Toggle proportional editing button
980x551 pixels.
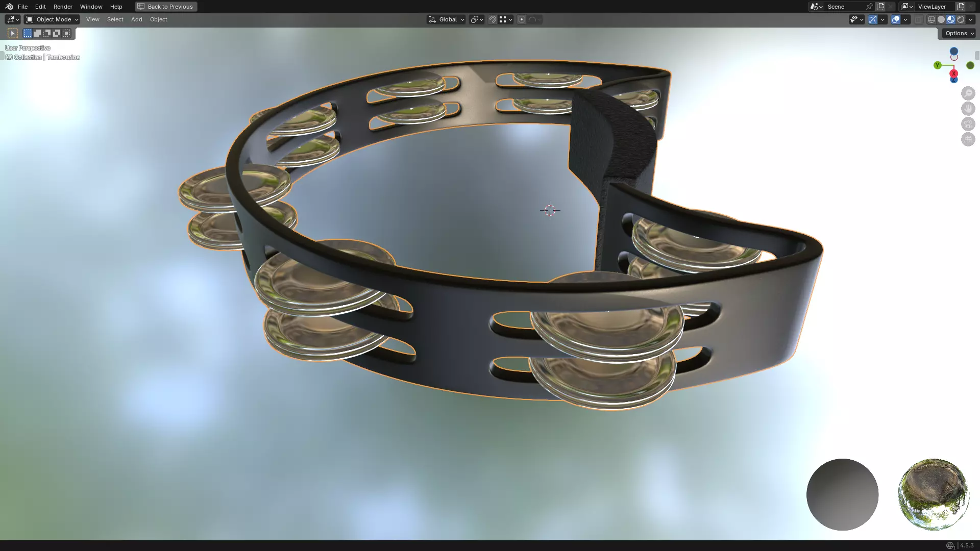point(522,19)
